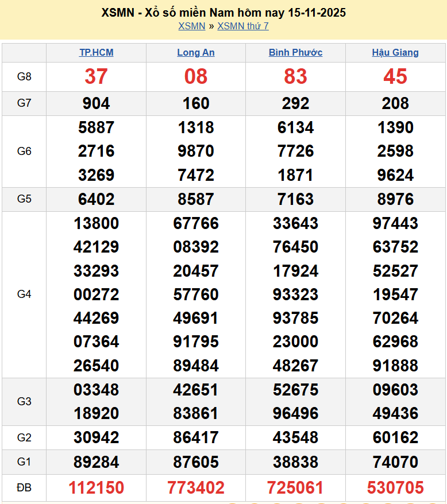This screenshot has width=447, height=504.
Task: Open the XSMN breadcrumb link
Action: coord(191,26)
